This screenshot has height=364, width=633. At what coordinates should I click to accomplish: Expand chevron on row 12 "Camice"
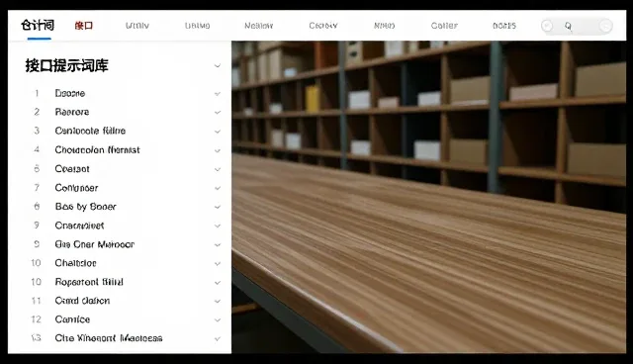(x=218, y=320)
